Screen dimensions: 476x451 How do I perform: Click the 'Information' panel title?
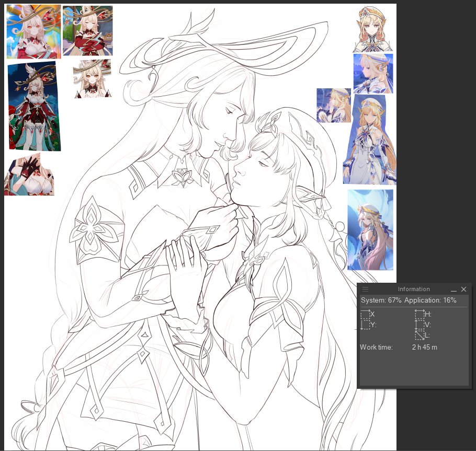click(414, 289)
